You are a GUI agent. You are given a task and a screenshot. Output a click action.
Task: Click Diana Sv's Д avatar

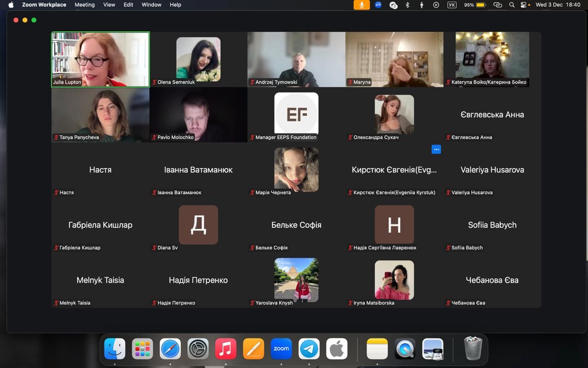198,225
